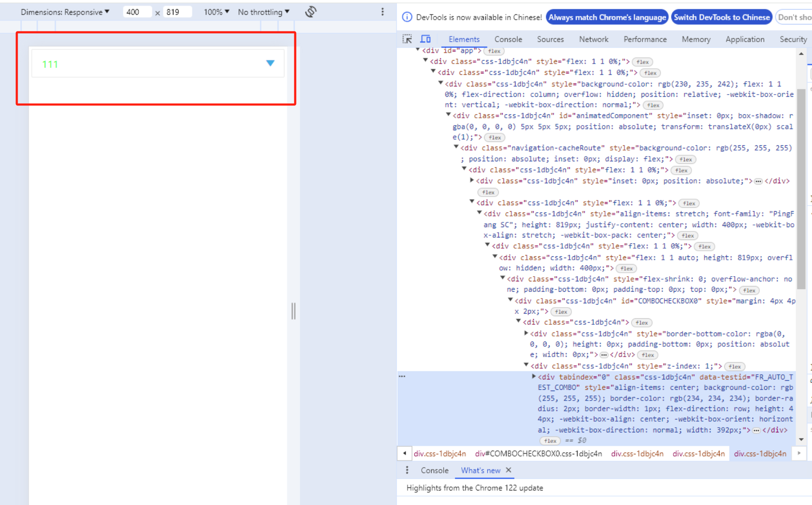Click ellipsis inside the border-bottom-color div
Screen dimensions: 812x505
[604, 355]
